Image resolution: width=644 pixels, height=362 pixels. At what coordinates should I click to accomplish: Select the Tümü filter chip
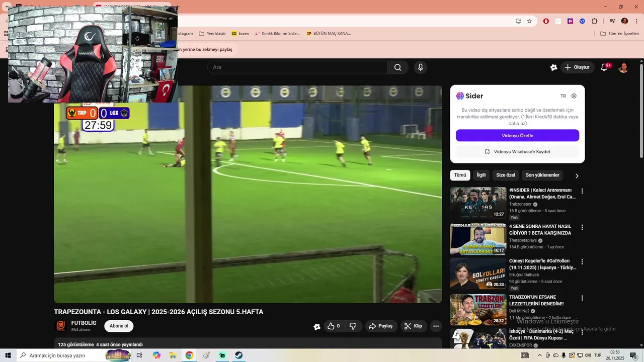460,175
